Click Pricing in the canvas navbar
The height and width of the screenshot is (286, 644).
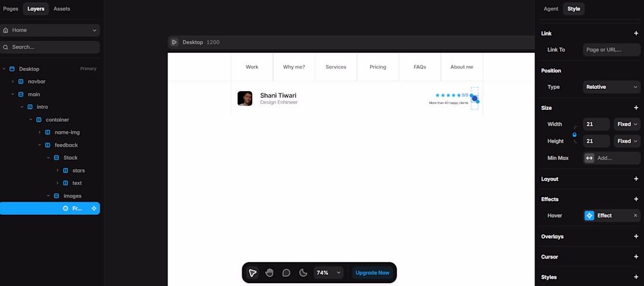coord(378,67)
